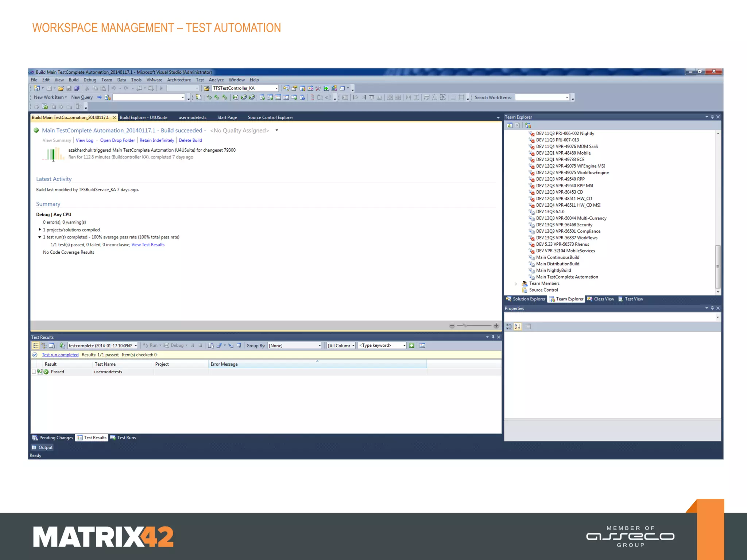Click the add columns icon at Test Results toolbar end
Image resolution: width=747 pixels, height=560 pixels.
tap(422, 346)
